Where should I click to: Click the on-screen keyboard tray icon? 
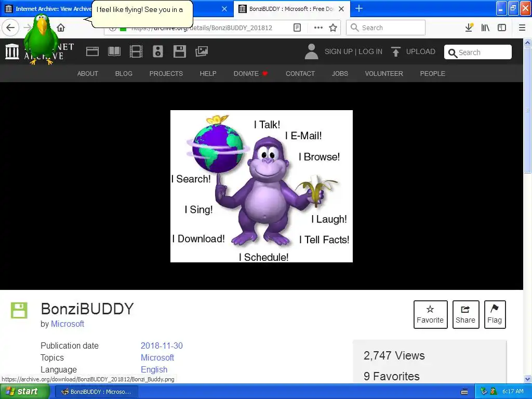[x=464, y=392]
